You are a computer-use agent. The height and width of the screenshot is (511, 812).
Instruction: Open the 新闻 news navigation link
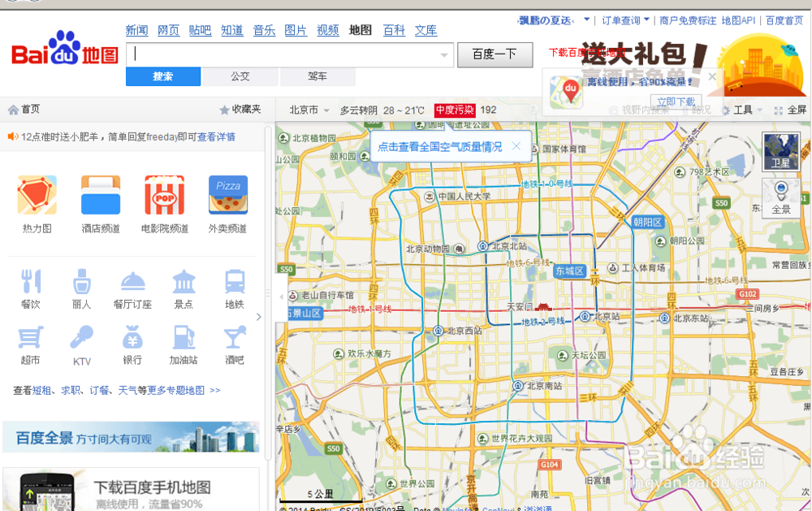click(136, 30)
